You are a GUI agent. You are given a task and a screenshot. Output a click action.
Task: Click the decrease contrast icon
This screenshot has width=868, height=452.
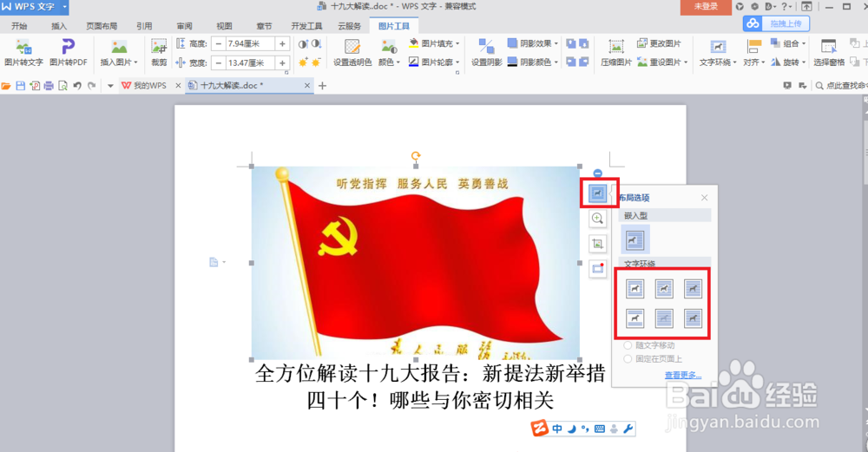(316, 43)
